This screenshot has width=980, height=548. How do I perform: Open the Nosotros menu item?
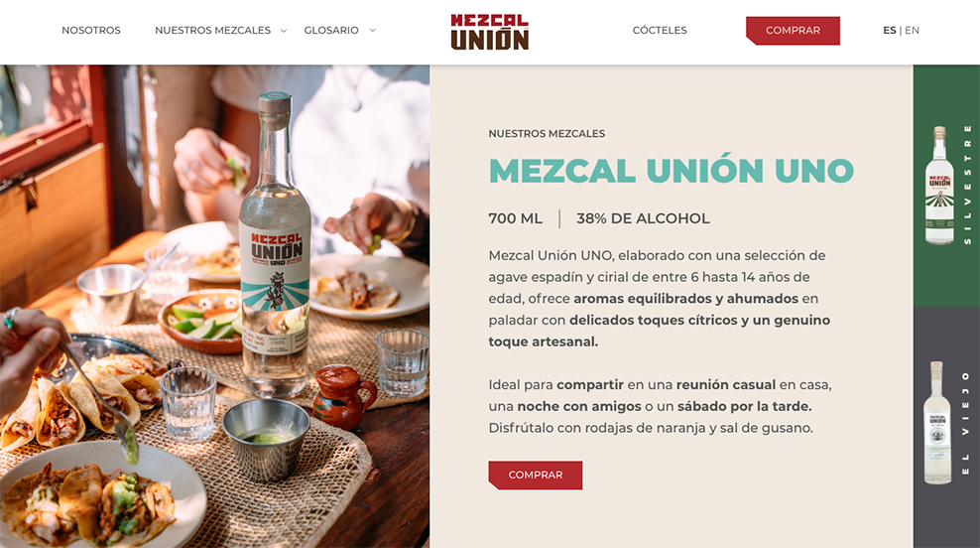pos(91,30)
